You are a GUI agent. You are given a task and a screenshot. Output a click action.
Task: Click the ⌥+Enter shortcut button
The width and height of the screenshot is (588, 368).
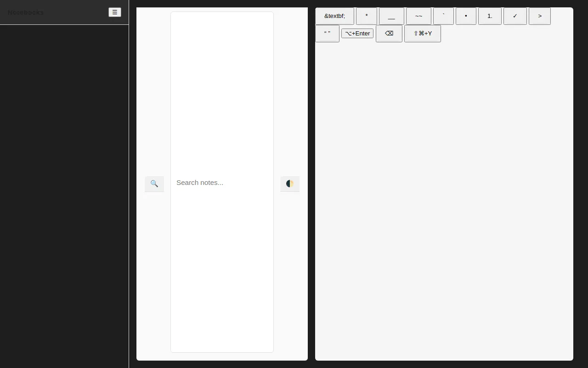(x=357, y=34)
